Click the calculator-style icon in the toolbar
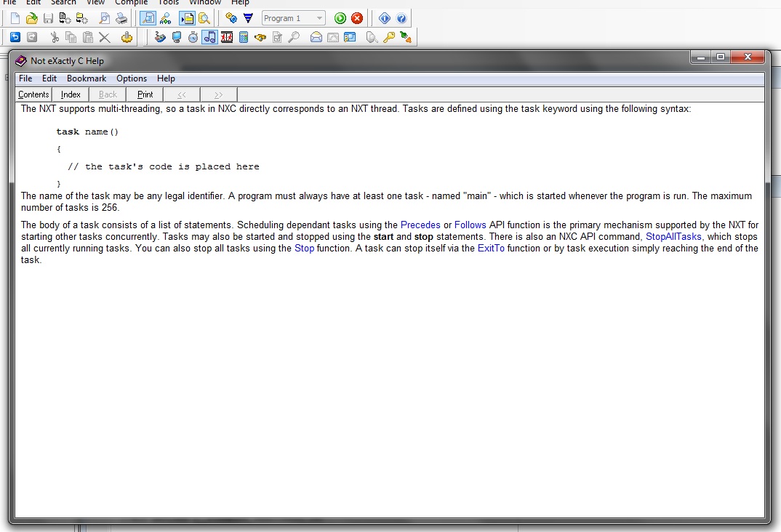 click(x=244, y=37)
